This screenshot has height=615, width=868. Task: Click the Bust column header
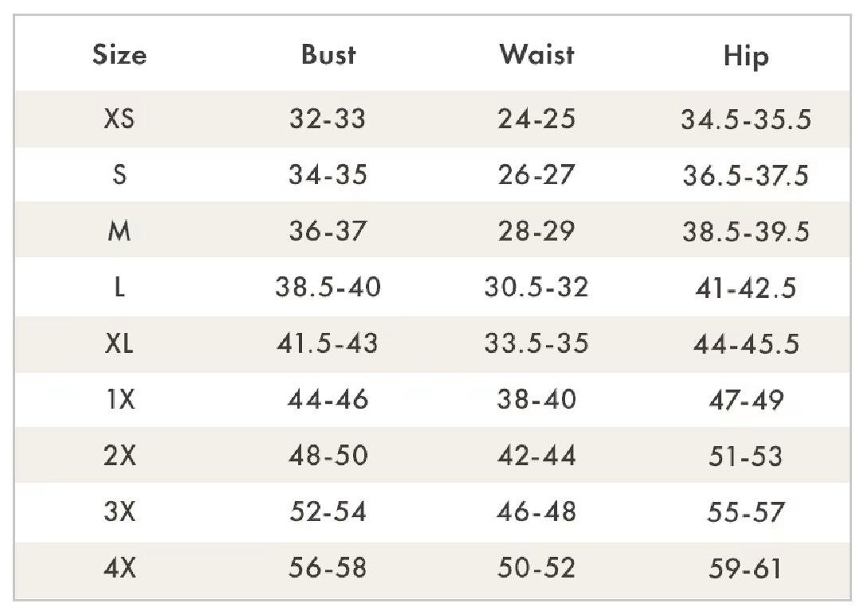pyautogui.click(x=328, y=55)
